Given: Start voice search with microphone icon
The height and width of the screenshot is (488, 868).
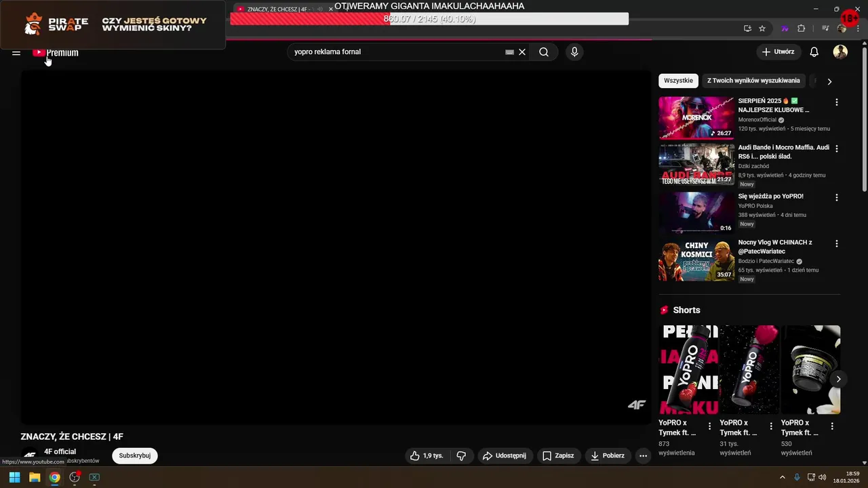Looking at the screenshot, I should point(574,52).
